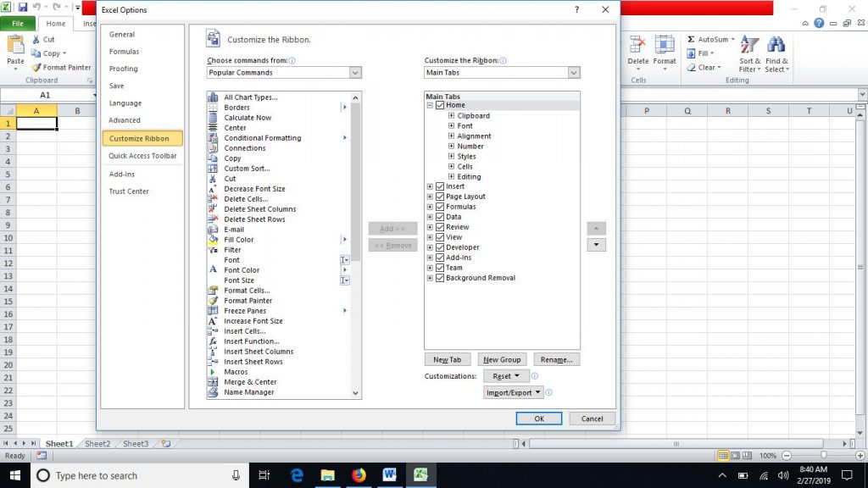The width and height of the screenshot is (868, 488).
Task: Open the Main Tabs dropdown
Action: pos(574,73)
